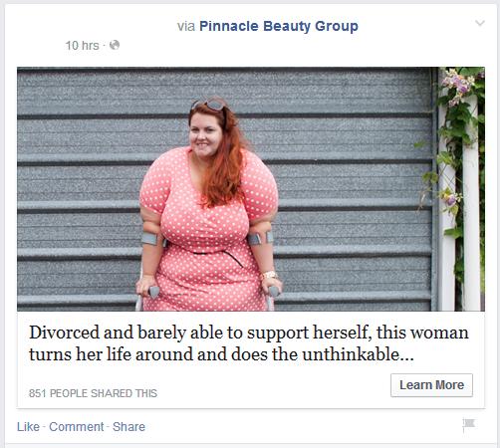Open the post options chevron menu
Screen dimensions: 500x448
(x=480, y=23)
